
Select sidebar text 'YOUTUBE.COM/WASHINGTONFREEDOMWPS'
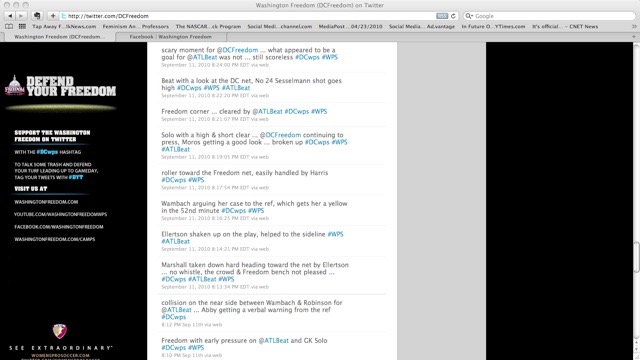[60, 214]
